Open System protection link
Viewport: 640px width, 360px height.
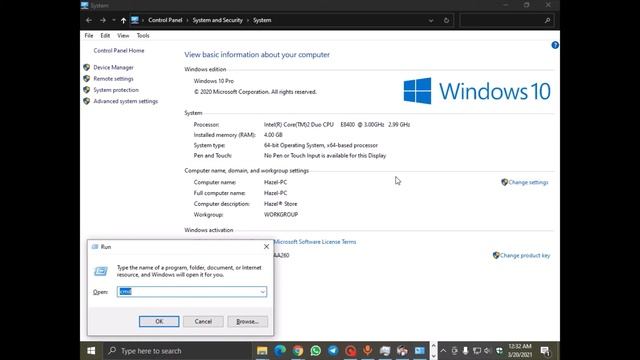[x=116, y=90]
